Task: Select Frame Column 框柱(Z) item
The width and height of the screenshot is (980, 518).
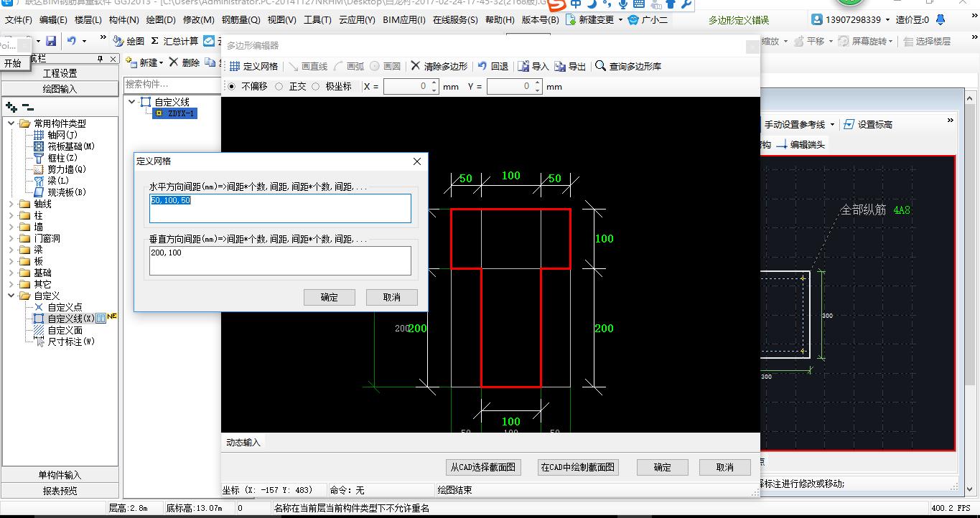Action: click(55, 158)
